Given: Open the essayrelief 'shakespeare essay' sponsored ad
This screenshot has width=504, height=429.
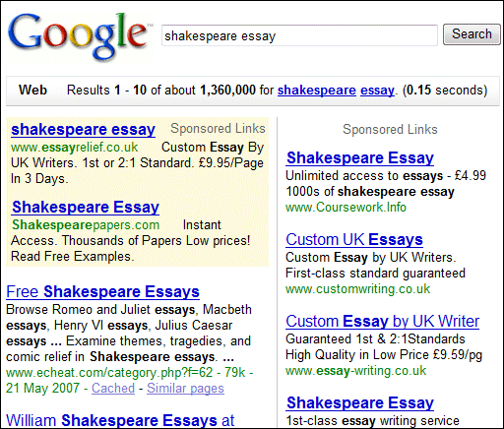Looking at the screenshot, I should pyautogui.click(x=83, y=130).
